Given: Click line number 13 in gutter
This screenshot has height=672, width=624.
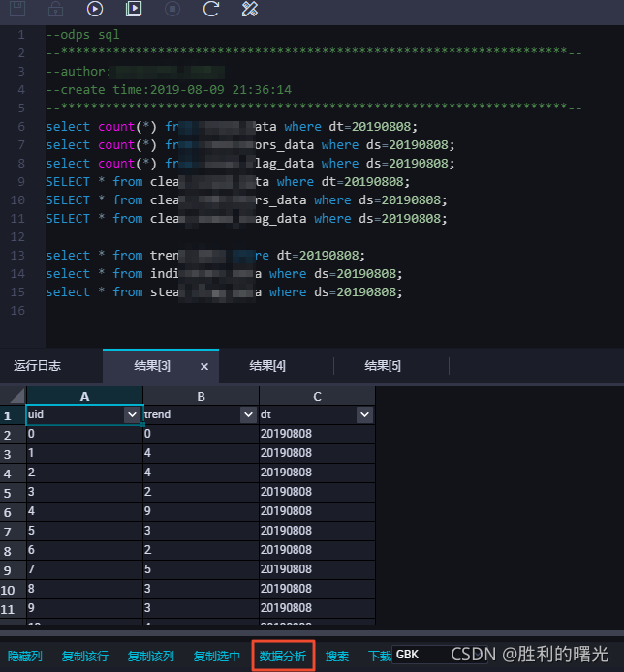Looking at the screenshot, I should point(17,256).
